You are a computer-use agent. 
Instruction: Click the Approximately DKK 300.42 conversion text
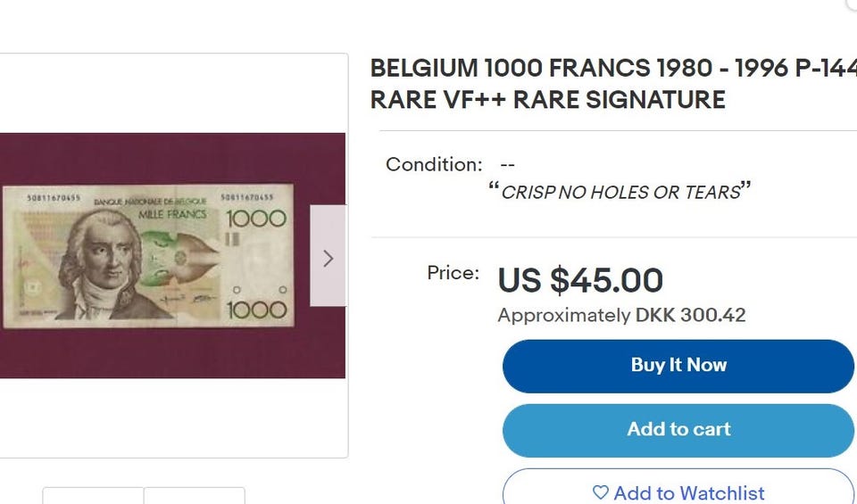point(621,315)
